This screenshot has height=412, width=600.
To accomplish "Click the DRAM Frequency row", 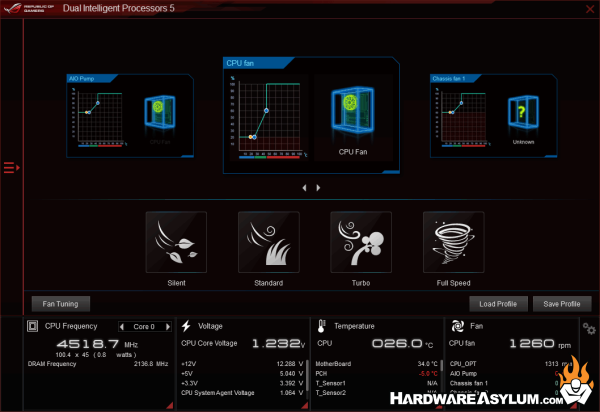I will pos(98,364).
